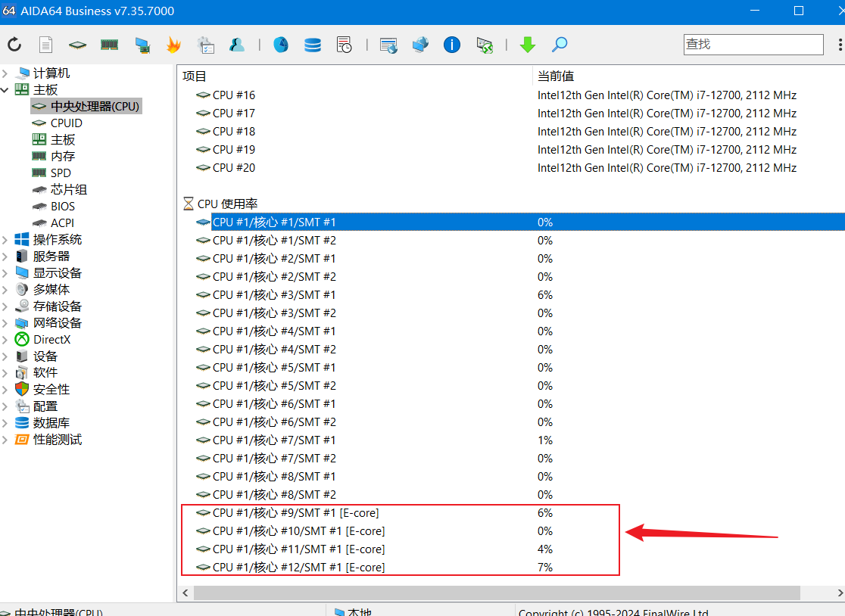Select 软件 in the tree
This screenshot has height=616, width=845.
pyautogui.click(x=45, y=373)
